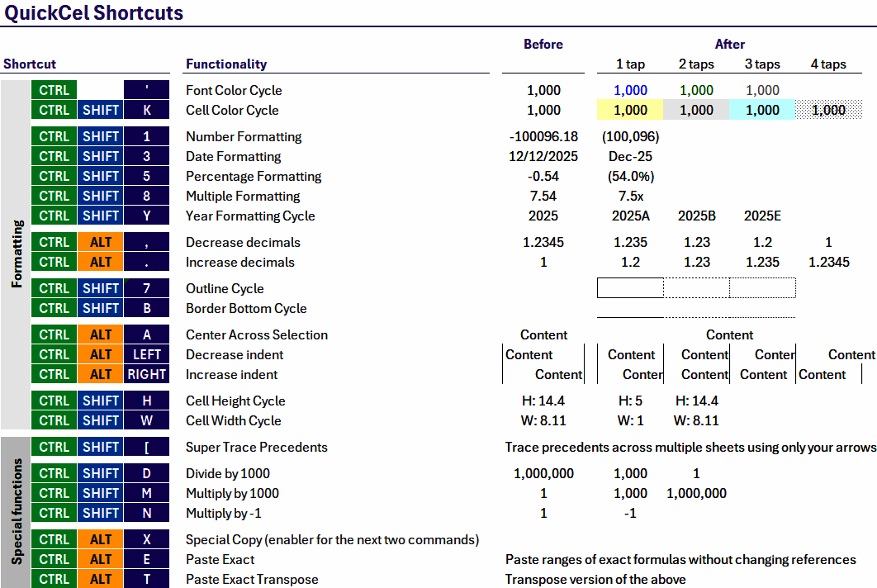
Task: Select the LEFT key cell
Action: [x=146, y=354]
